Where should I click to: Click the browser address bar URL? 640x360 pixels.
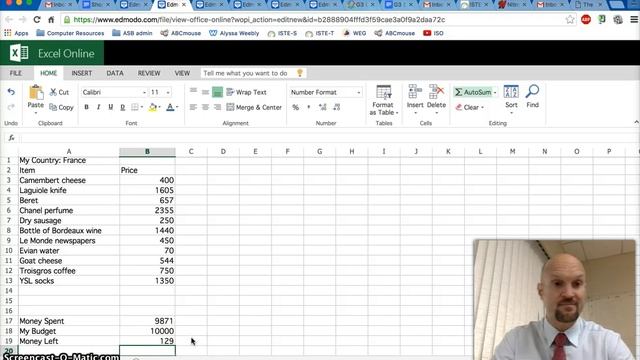tap(259, 20)
